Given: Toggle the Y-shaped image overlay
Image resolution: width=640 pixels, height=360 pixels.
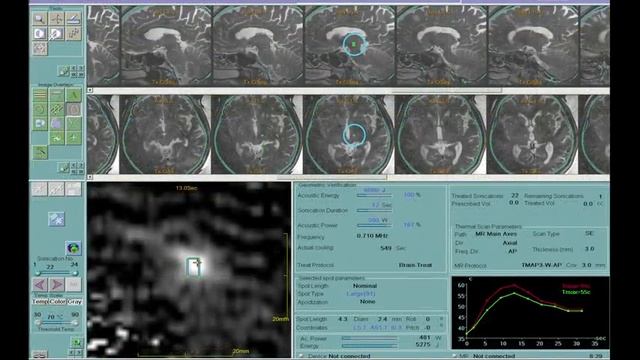Looking at the screenshot, I should tap(73, 124).
